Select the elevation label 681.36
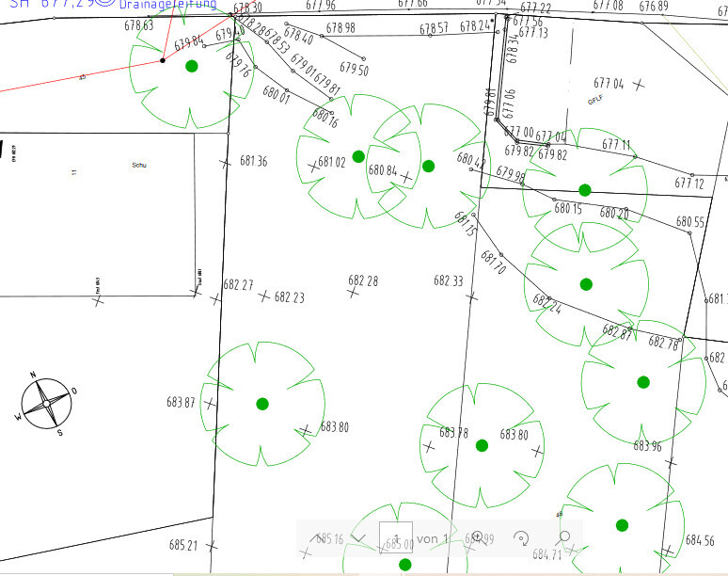 click(x=253, y=162)
